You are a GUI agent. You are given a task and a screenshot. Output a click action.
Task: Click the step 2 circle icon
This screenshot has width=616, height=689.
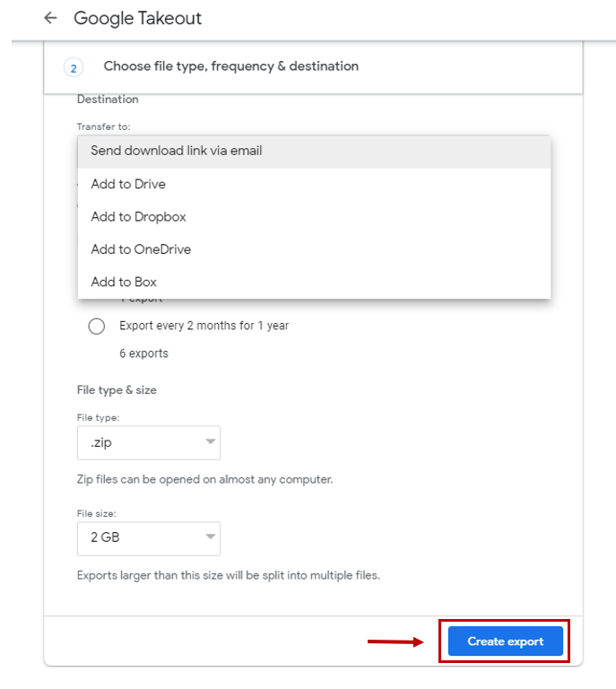(73, 66)
